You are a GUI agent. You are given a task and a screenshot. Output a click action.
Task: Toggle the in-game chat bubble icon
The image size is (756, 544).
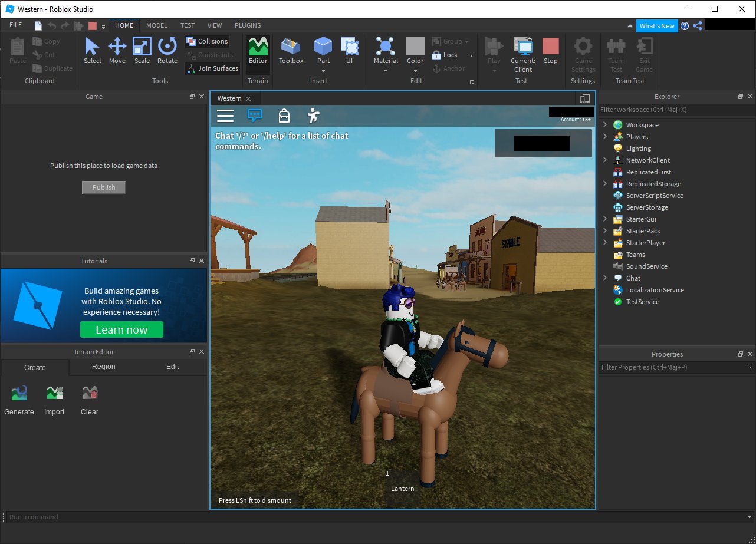255,116
